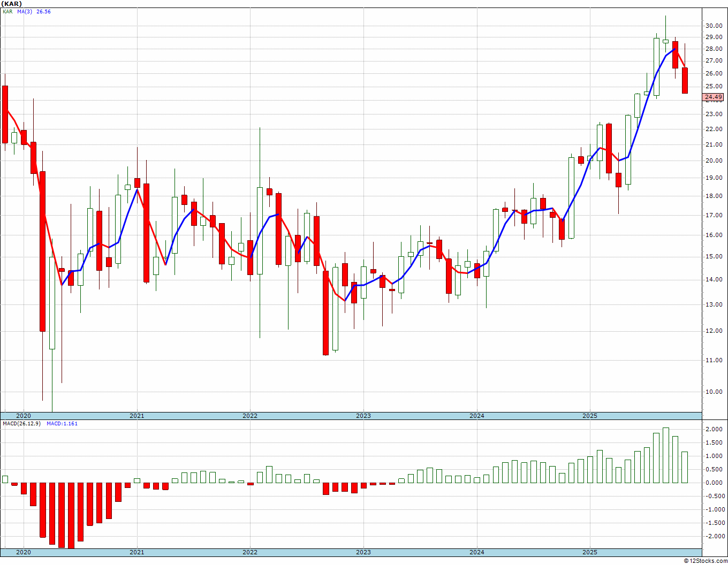This screenshot has width=728, height=565.
Task: Click 30.00 on the price axis
Action: tap(713, 26)
